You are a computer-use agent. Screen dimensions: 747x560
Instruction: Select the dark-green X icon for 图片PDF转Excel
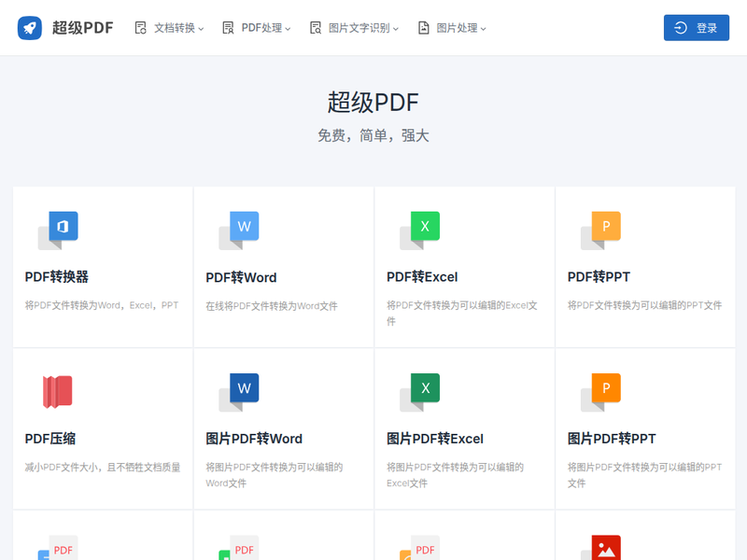tap(419, 392)
